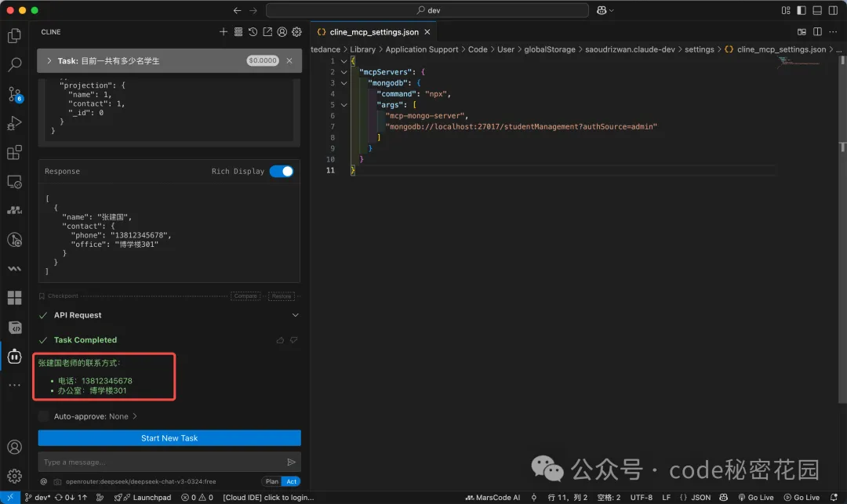Toggle Rich Display switch

282,171
